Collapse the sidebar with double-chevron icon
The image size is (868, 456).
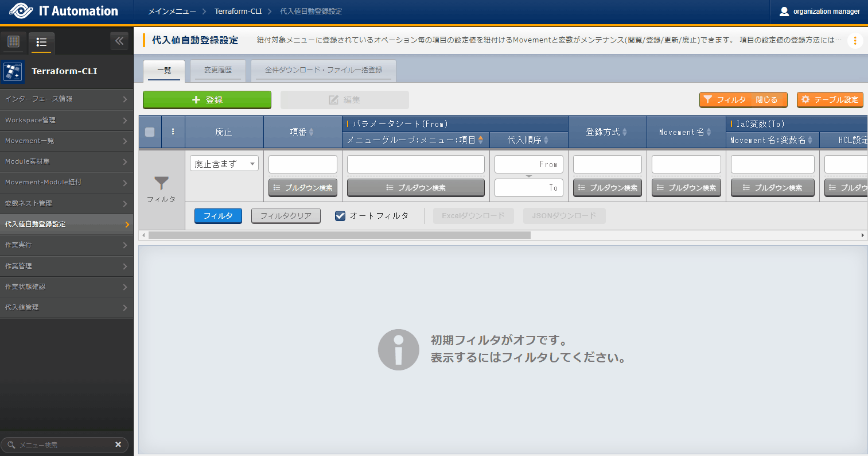[x=119, y=41]
